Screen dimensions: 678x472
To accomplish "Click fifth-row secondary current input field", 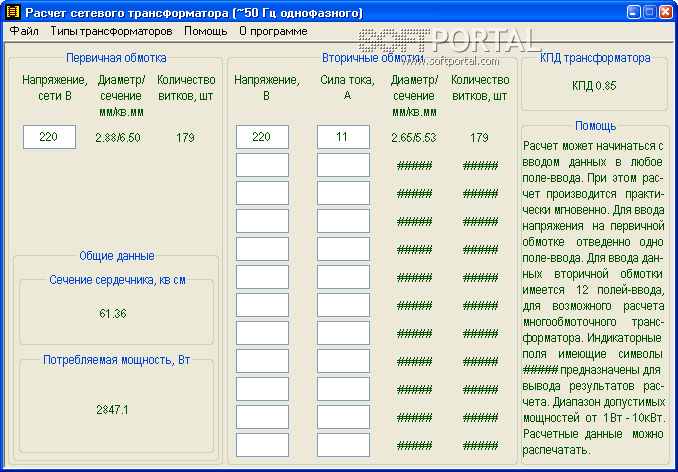I will click(x=343, y=249).
